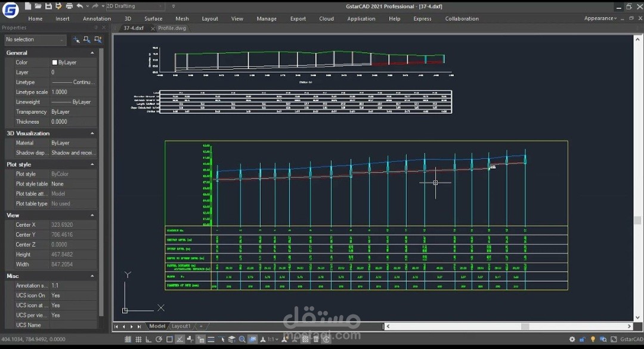
Task: Open the GstarCAD application menu logo
Action: pyautogui.click(x=10, y=10)
